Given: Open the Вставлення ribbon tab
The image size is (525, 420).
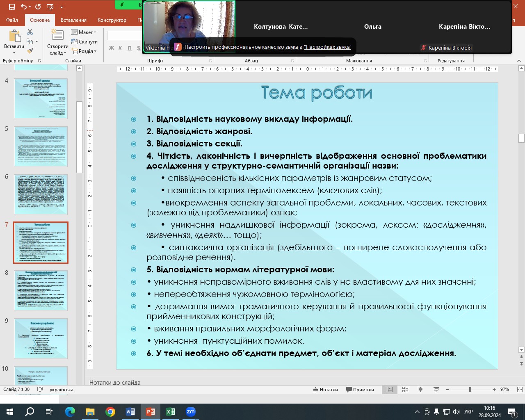Looking at the screenshot, I should click(73, 20).
